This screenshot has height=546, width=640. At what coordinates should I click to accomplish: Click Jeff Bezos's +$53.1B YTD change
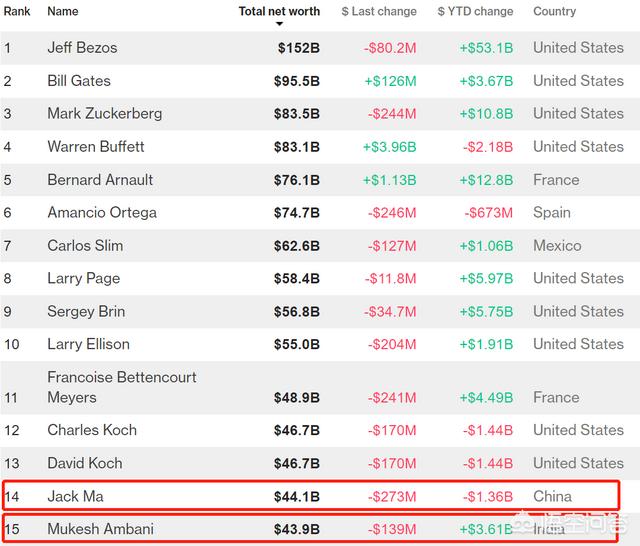point(486,47)
